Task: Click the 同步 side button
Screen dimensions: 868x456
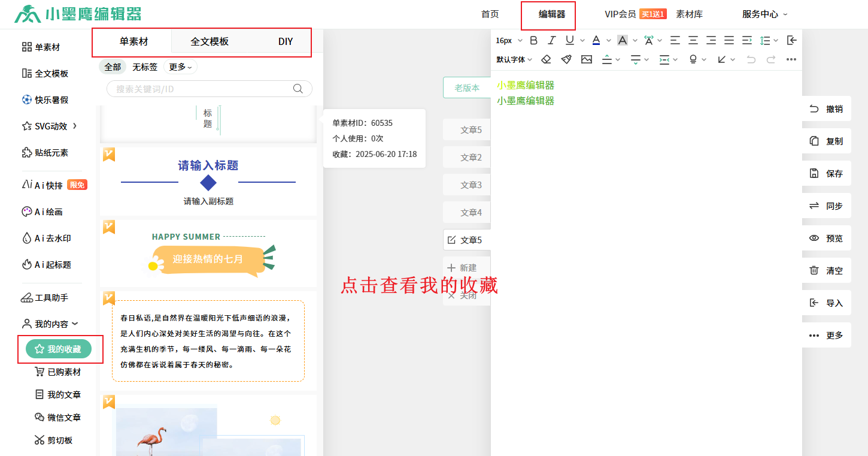Action: point(826,206)
